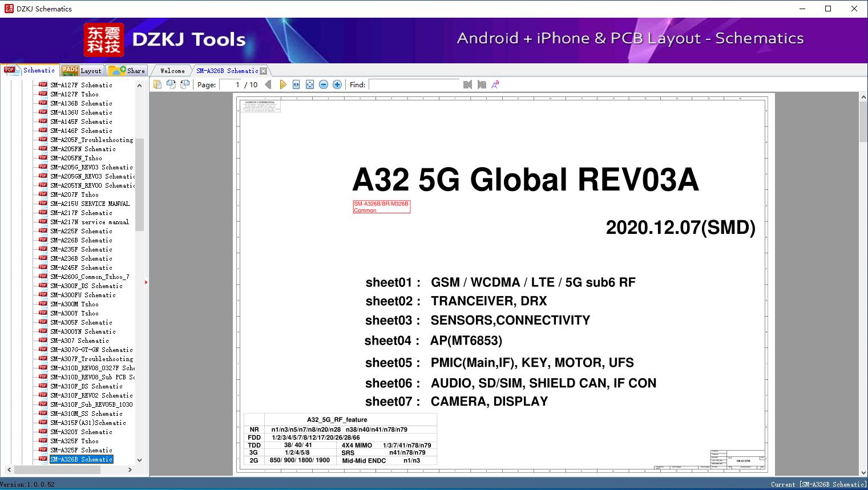
Task: Open the Share tab
Action: pyautogui.click(x=127, y=71)
